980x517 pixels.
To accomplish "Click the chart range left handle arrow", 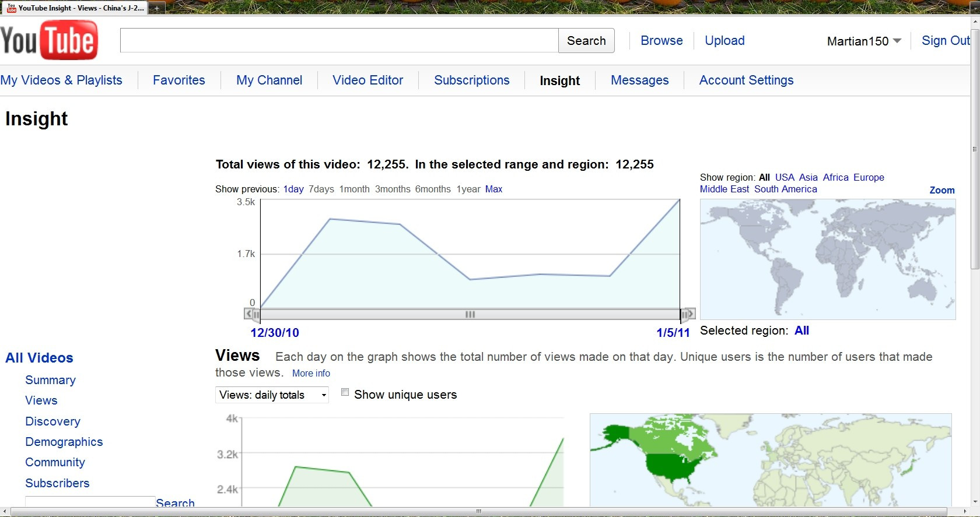I will click(249, 314).
